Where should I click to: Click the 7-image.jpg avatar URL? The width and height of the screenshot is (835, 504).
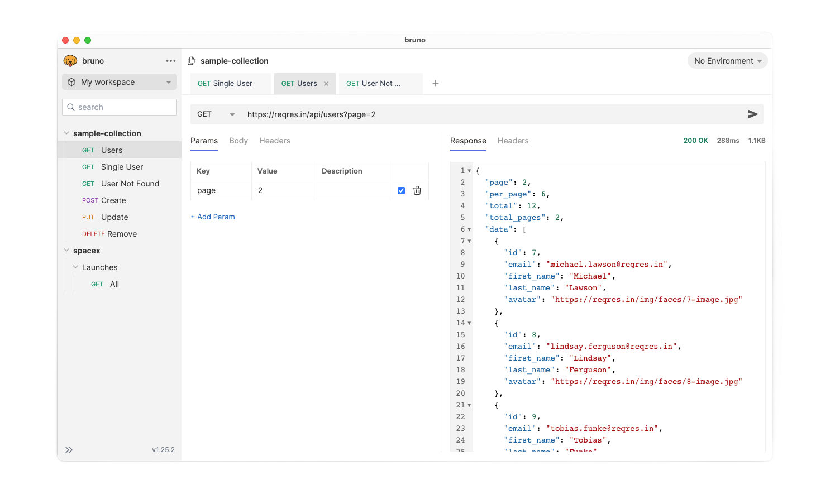(x=646, y=300)
